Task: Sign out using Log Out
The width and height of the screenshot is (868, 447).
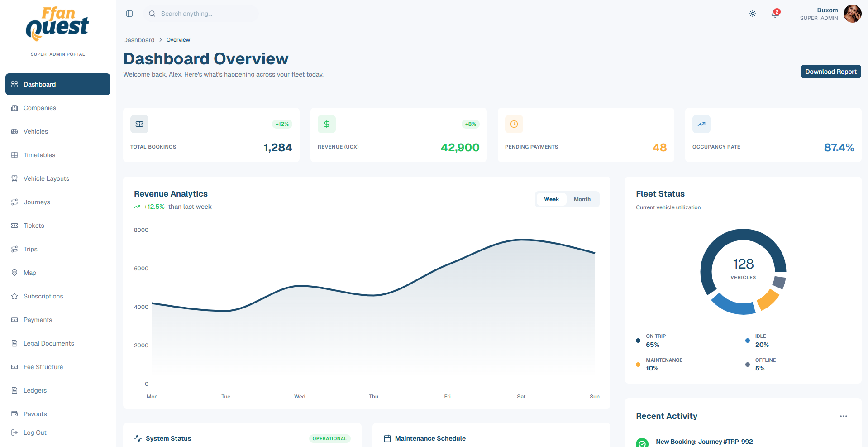Action: pyautogui.click(x=58, y=433)
